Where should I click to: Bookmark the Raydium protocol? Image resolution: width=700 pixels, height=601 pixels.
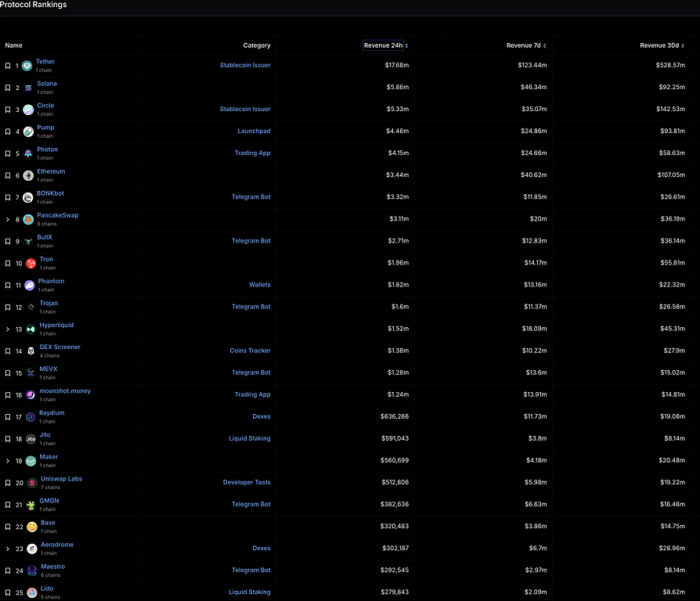pyautogui.click(x=8, y=417)
